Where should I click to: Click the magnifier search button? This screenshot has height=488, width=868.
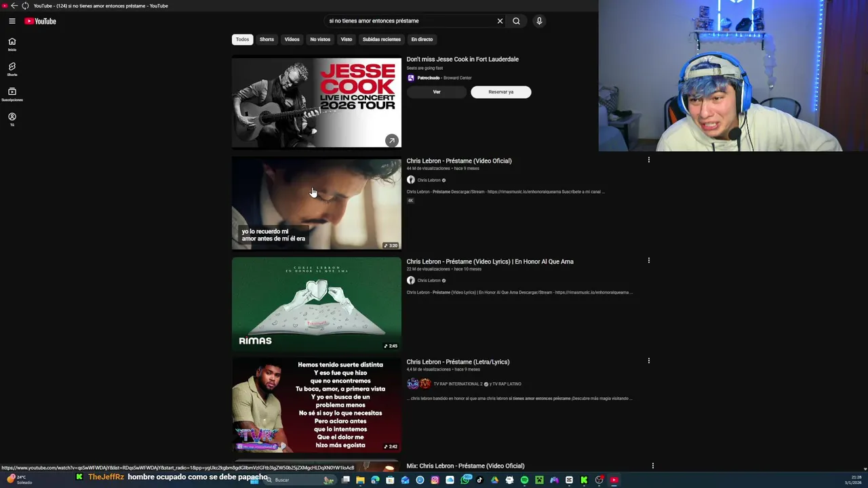tap(516, 21)
